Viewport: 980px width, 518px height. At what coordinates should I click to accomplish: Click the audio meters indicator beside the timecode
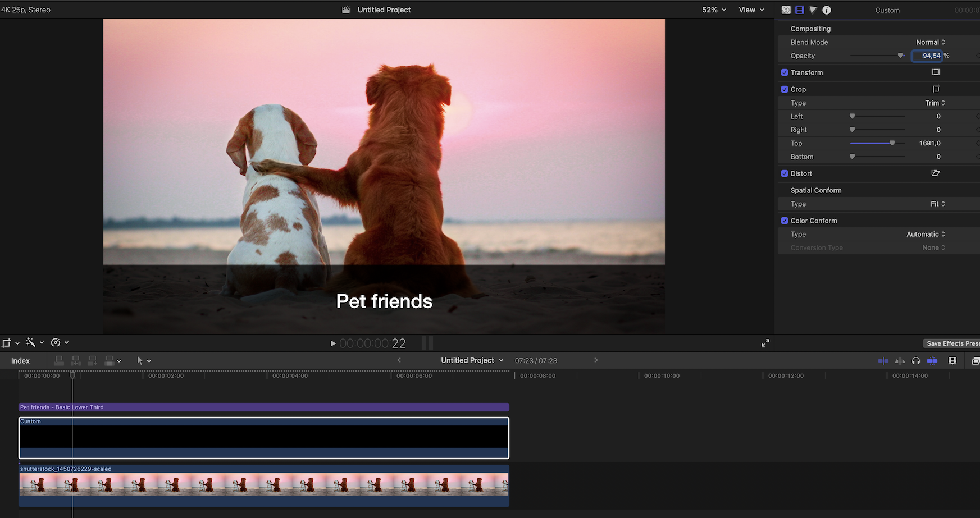[x=427, y=343]
